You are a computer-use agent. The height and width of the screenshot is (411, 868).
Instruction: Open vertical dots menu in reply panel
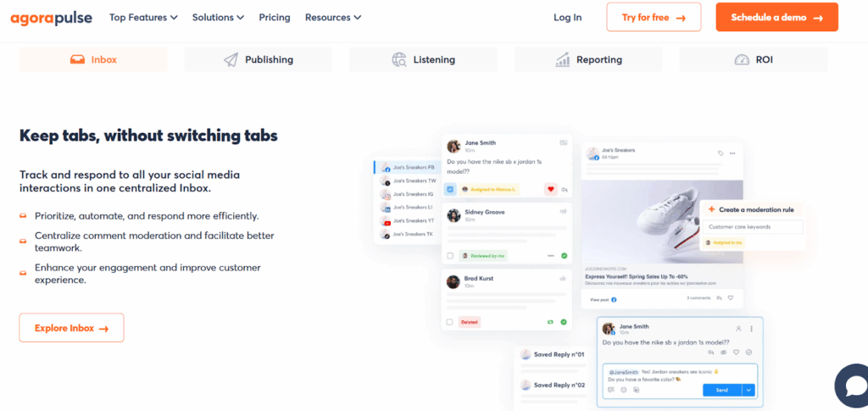[x=751, y=329]
